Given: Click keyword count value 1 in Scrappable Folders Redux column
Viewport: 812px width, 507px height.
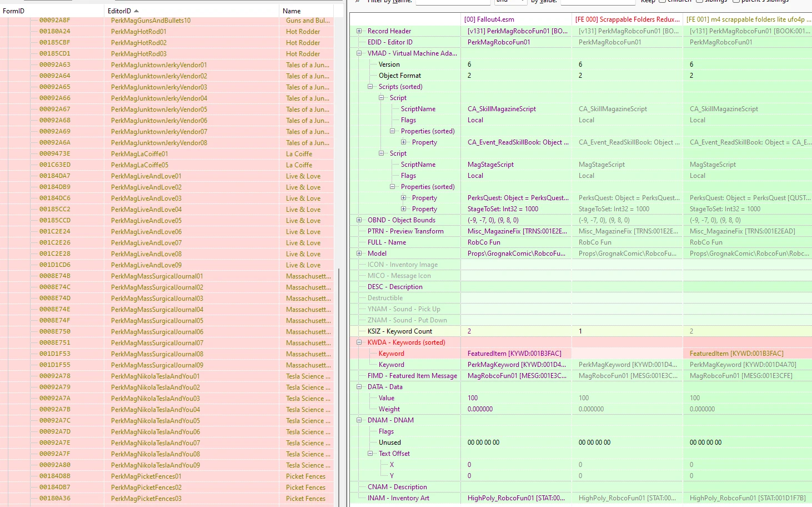Looking at the screenshot, I should [x=580, y=331].
